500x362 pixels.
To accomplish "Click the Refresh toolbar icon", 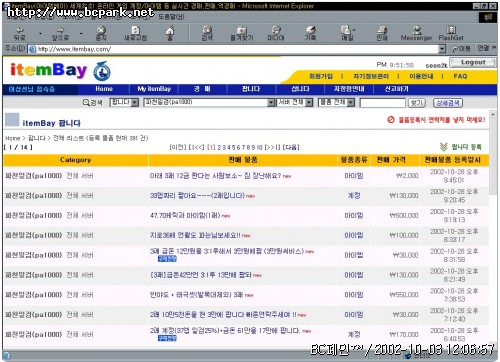I will click(135, 33).
